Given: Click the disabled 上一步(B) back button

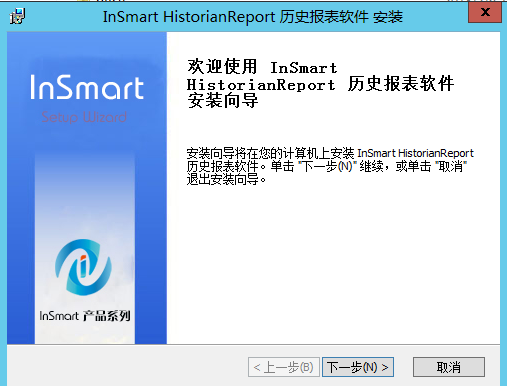Looking at the screenshot, I should (x=284, y=367).
